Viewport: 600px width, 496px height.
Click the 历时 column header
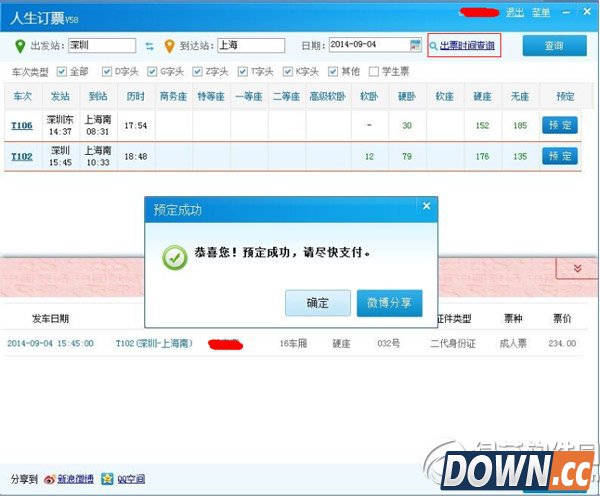click(136, 96)
